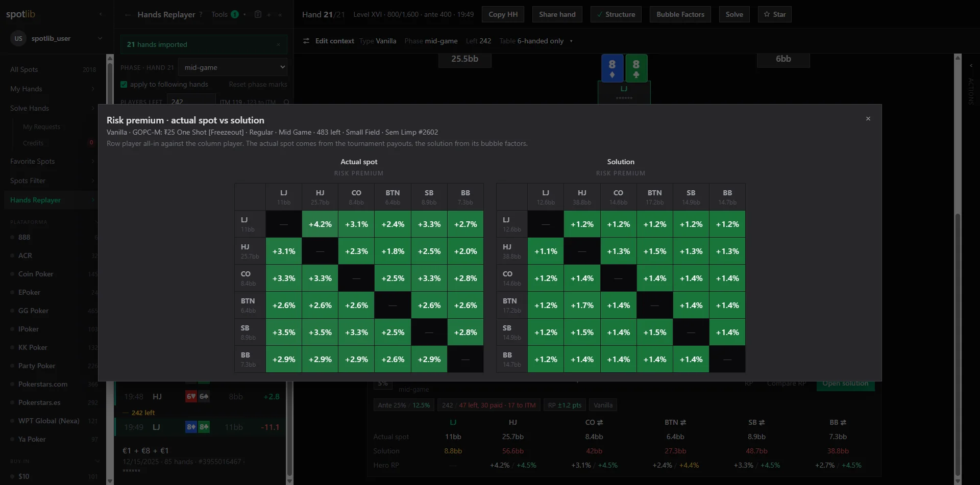The image size is (980, 485).
Task: Click the 8 of clubs card at table
Action: [636, 68]
